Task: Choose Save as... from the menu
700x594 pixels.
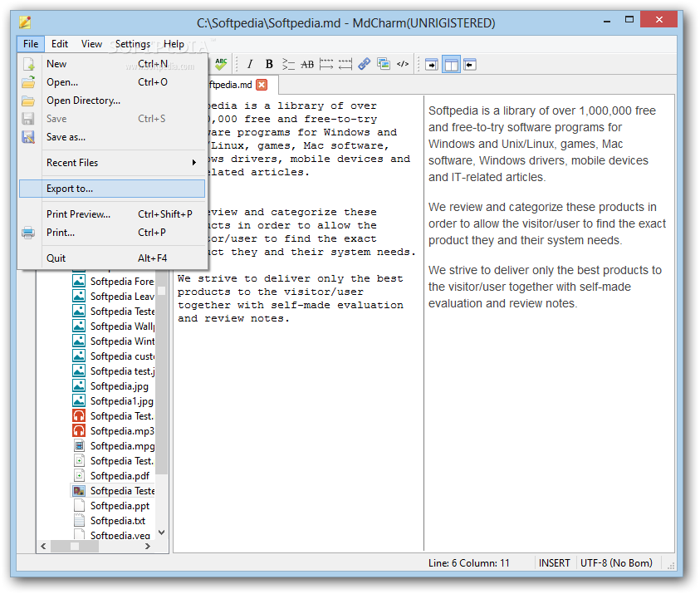Action: (x=112, y=137)
